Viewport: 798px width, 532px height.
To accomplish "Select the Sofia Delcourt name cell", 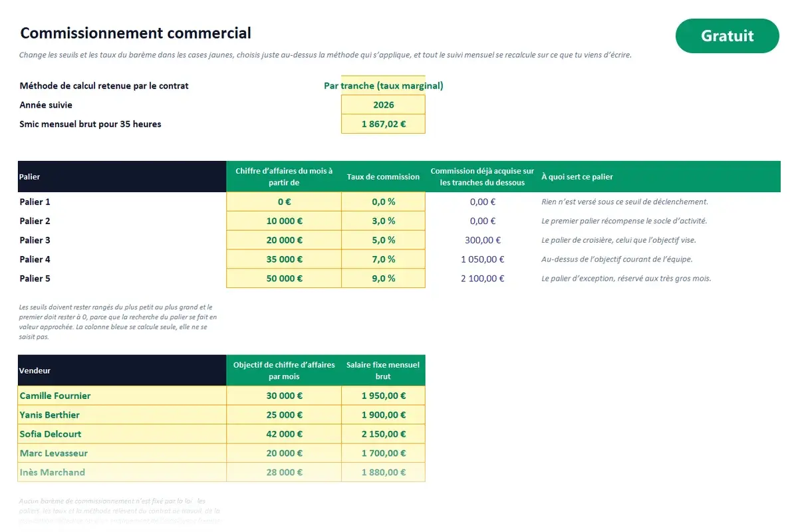I will point(122,434).
